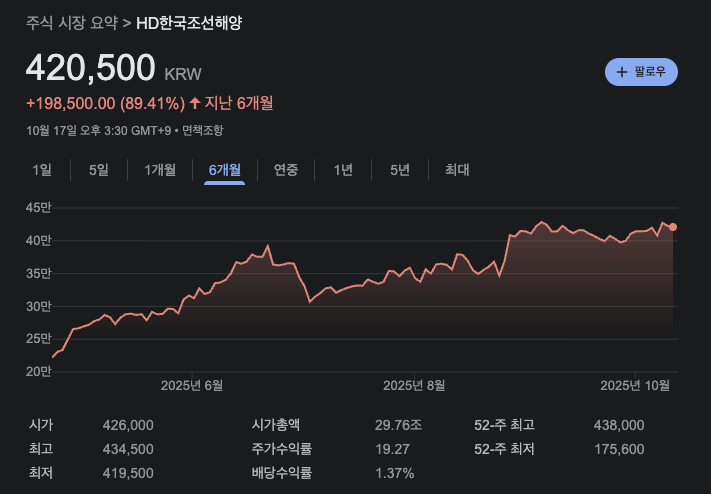Open the 면책조항 disclaimer link
Viewport: 711px width, 494px height.
tap(203, 130)
